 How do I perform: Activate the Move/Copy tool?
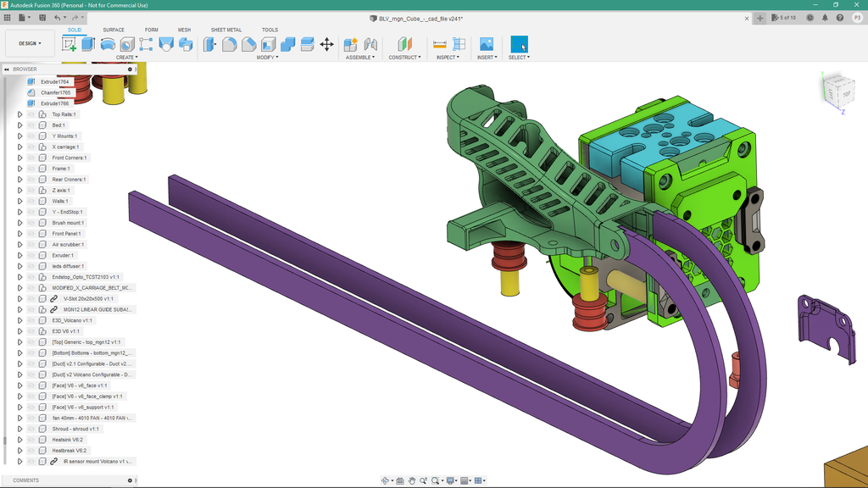[x=326, y=44]
